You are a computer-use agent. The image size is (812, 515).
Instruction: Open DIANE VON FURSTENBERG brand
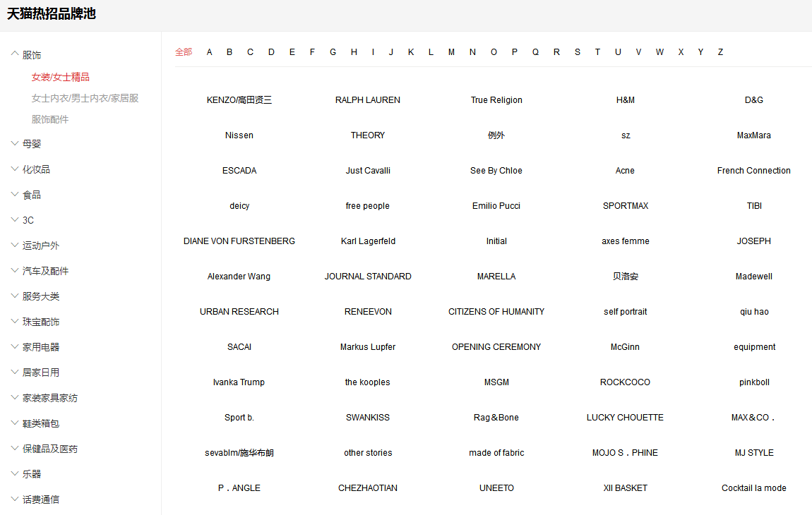[x=239, y=241]
